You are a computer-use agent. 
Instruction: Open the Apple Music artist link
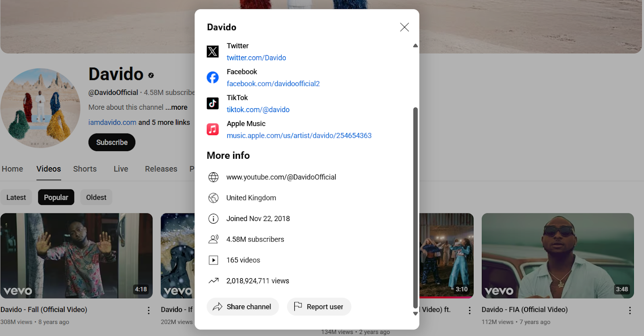point(299,135)
